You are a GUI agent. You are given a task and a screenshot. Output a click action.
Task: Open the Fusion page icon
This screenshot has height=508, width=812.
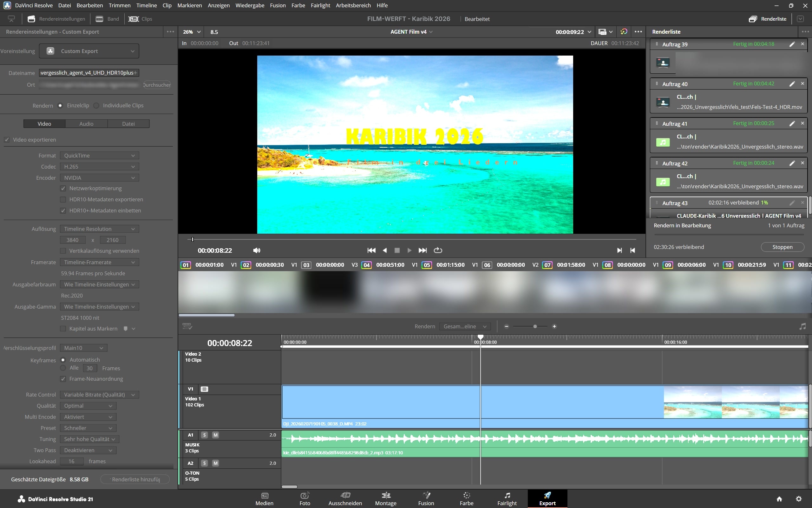(x=427, y=495)
